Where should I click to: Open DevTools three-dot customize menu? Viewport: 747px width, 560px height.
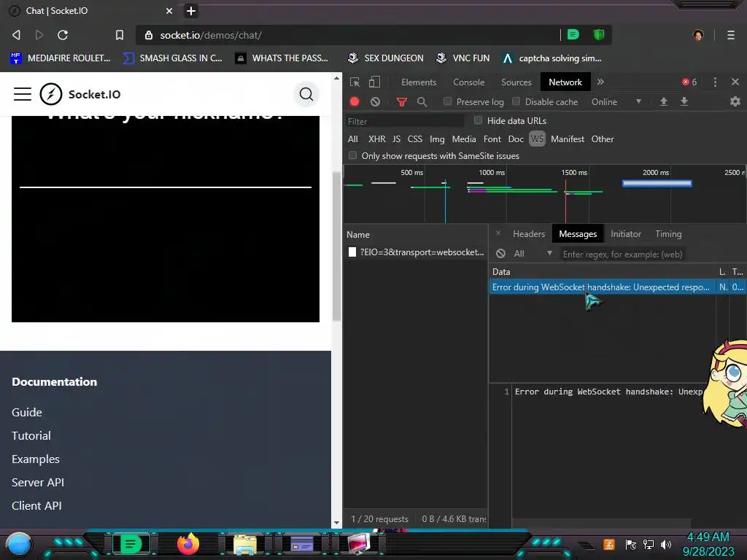coord(715,82)
